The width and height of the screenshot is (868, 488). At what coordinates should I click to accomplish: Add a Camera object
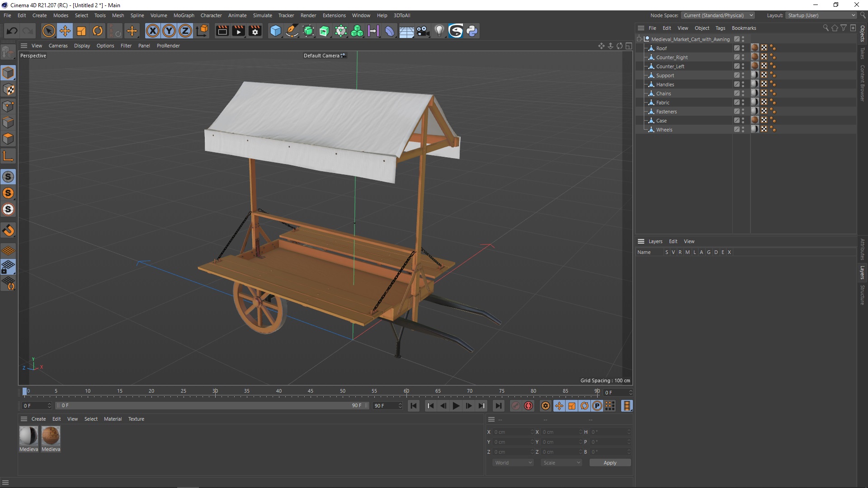(423, 31)
